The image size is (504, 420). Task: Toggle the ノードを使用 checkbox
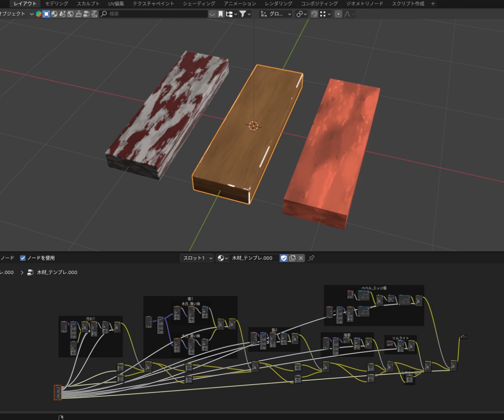click(23, 258)
